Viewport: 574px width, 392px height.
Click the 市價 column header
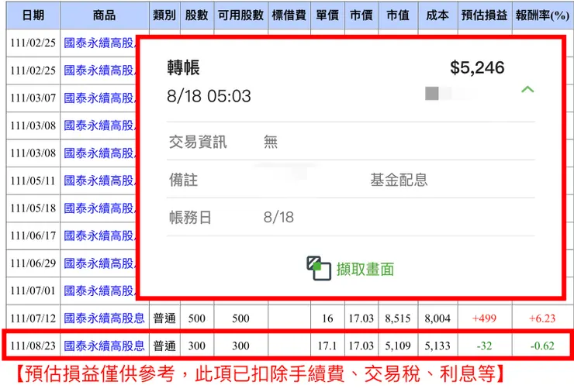[361, 15]
